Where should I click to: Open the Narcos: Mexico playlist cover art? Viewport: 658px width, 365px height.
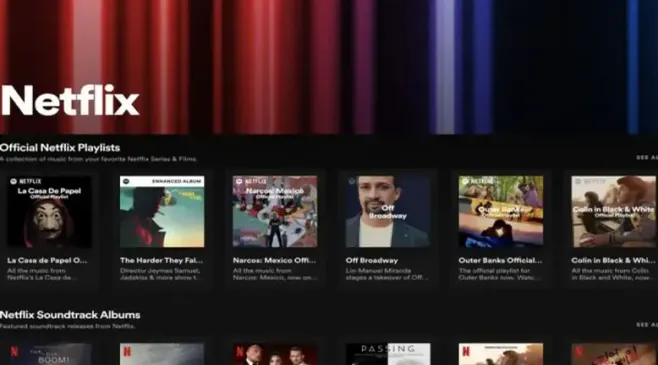[275, 211]
